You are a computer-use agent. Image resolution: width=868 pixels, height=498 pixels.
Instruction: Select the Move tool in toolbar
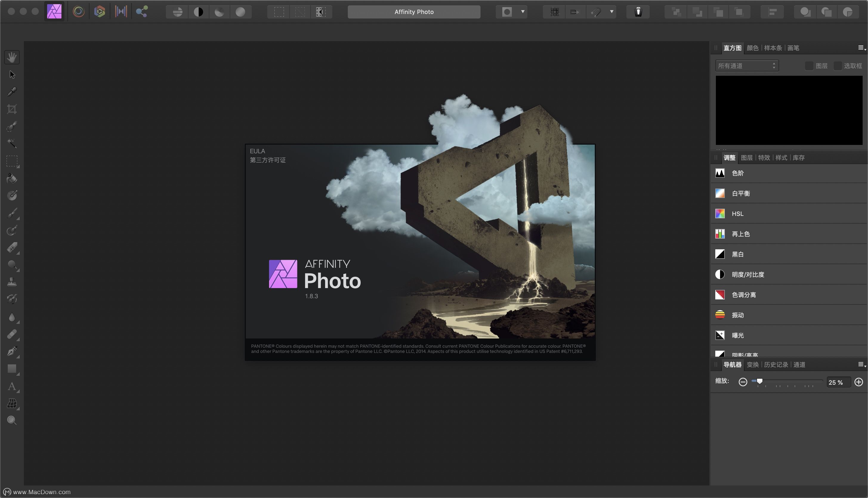[x=11, y=74]
